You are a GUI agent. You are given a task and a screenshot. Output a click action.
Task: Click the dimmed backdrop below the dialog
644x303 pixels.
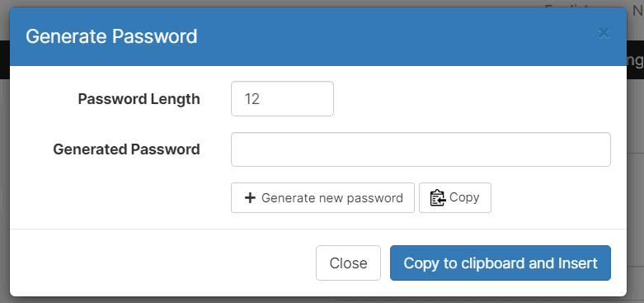[x=322, y=300]
